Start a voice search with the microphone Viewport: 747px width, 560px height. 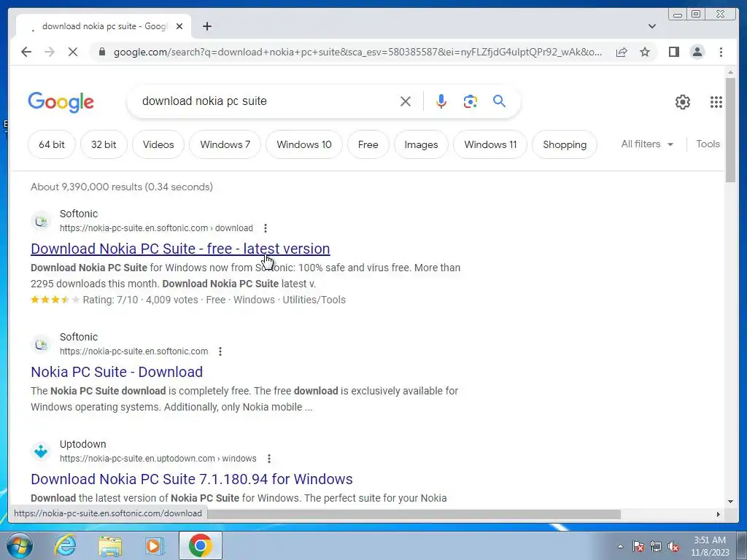tap(441, 101)
